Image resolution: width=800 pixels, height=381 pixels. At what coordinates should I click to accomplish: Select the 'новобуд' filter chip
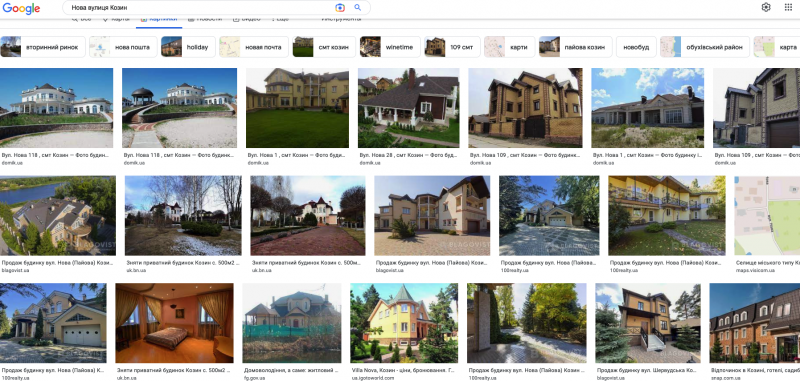coord(636,47)
